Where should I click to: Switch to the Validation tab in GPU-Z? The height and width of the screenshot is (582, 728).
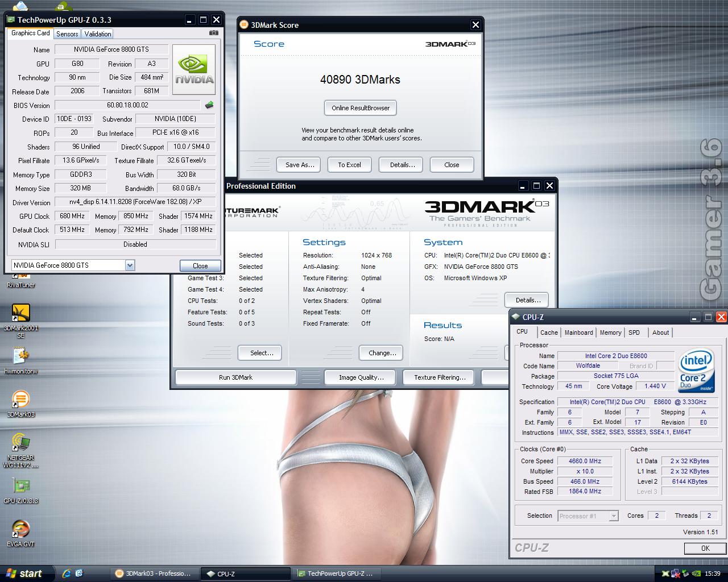pyautogui.click(x=98, y=34)
